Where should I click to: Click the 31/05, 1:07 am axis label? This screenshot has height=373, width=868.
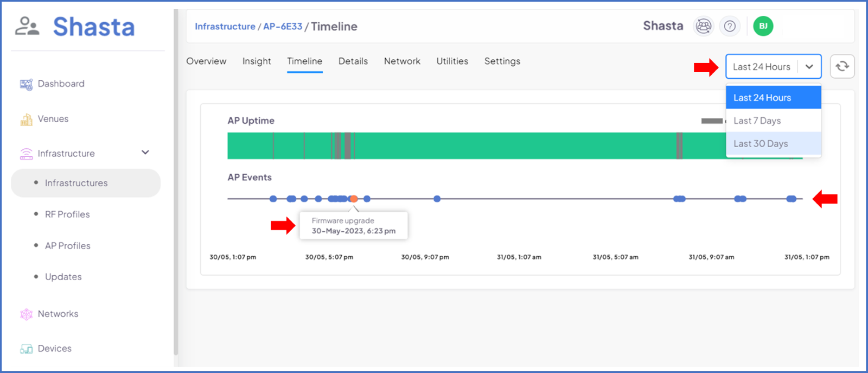(x=519, y=257)
